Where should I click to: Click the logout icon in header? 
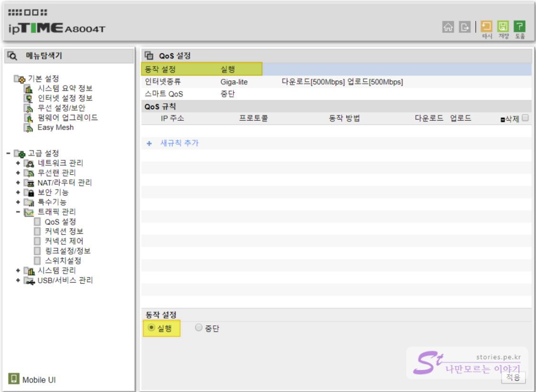(464, 27)
